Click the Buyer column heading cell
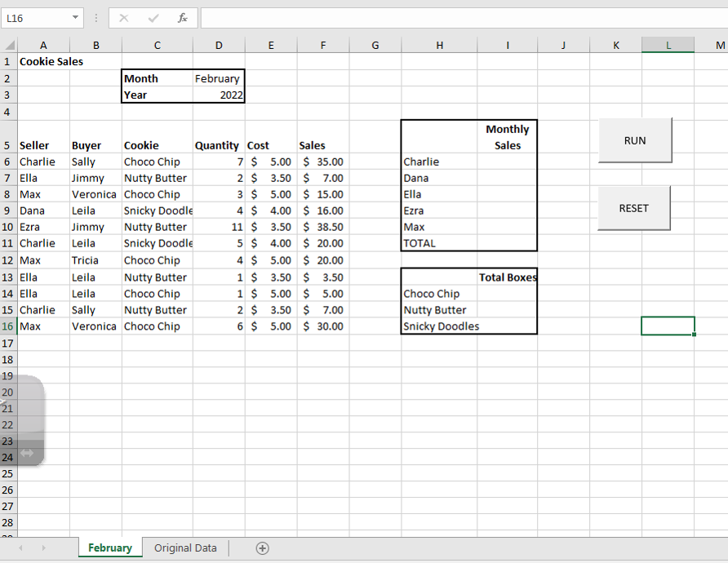 95,137
